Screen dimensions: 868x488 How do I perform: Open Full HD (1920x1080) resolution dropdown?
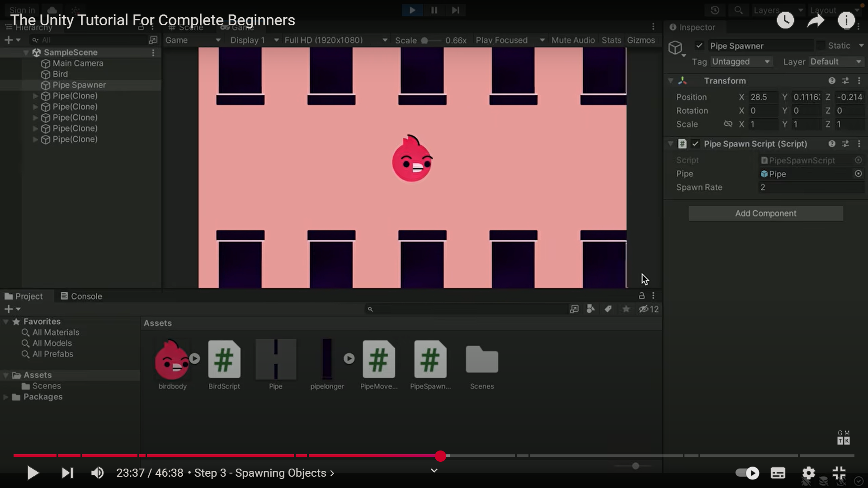click(x=336, y=40)
